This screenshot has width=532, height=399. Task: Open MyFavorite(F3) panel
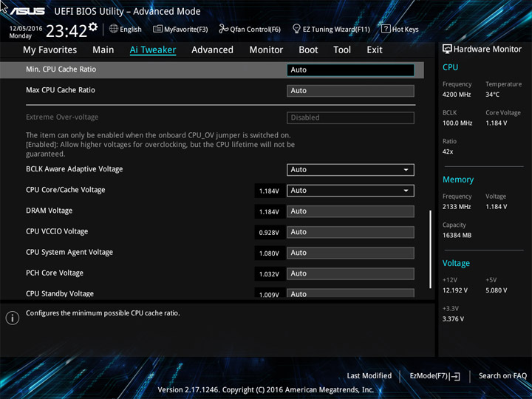point(180,29)
